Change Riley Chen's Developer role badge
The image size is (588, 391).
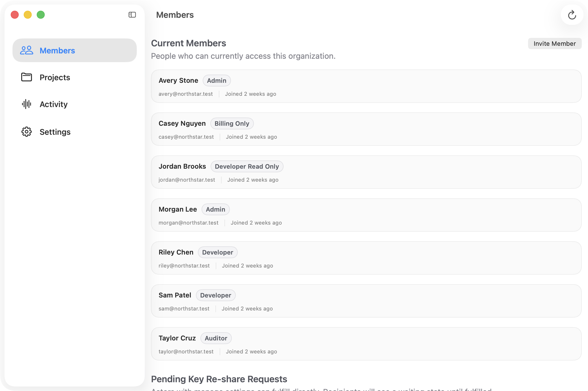click(x=217, y=252)
